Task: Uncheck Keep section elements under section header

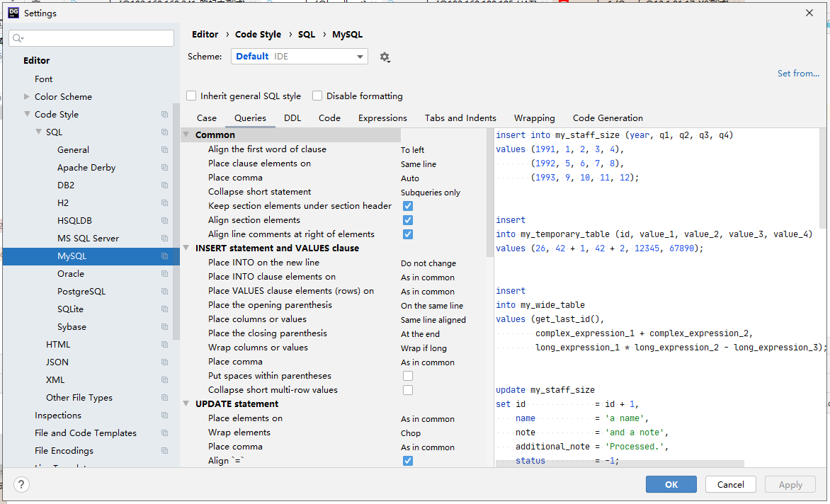Action: pos(408,206)
